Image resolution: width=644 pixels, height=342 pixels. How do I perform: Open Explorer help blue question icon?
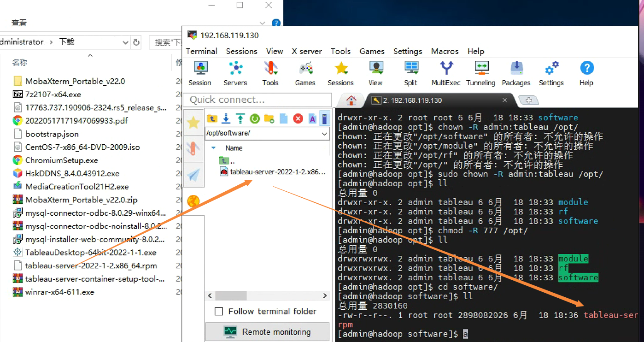coord(276,23)
